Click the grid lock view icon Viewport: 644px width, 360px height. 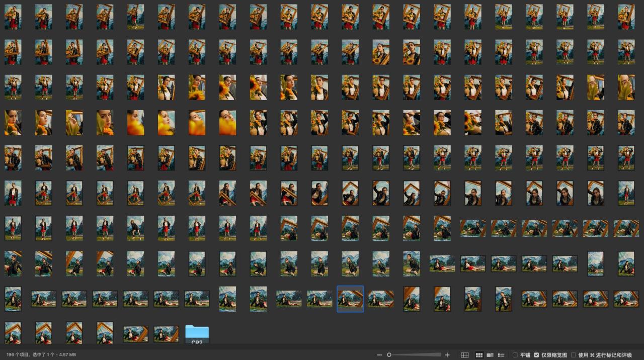(x=465, y=355)
